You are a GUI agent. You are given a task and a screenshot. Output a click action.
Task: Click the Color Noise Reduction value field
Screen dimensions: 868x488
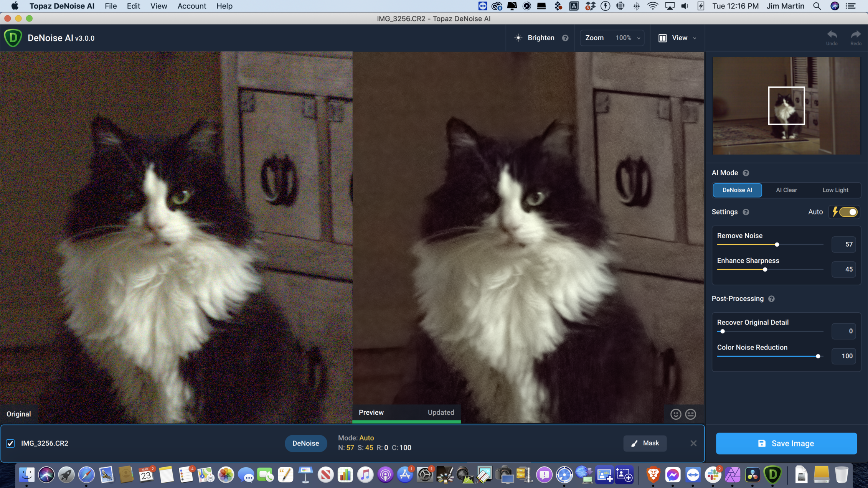click(x=843, y=356)
